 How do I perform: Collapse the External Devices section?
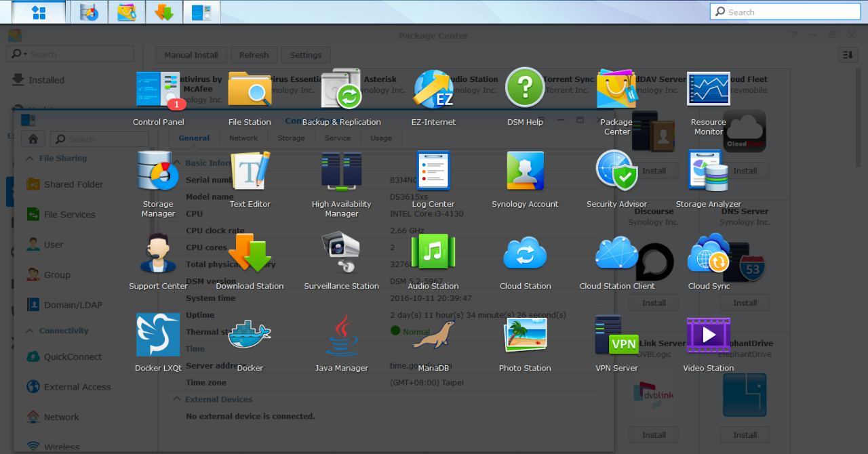coord(177,399)
